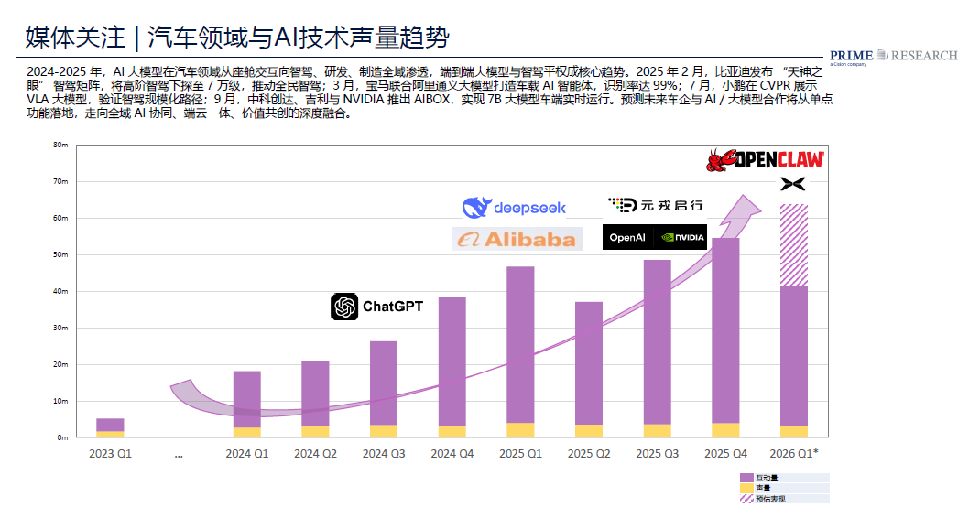Image resolution: width=980 pixels, height=507 pixels.
Task: Click the 70m y-axis label
Action: [x=60, y=182]
